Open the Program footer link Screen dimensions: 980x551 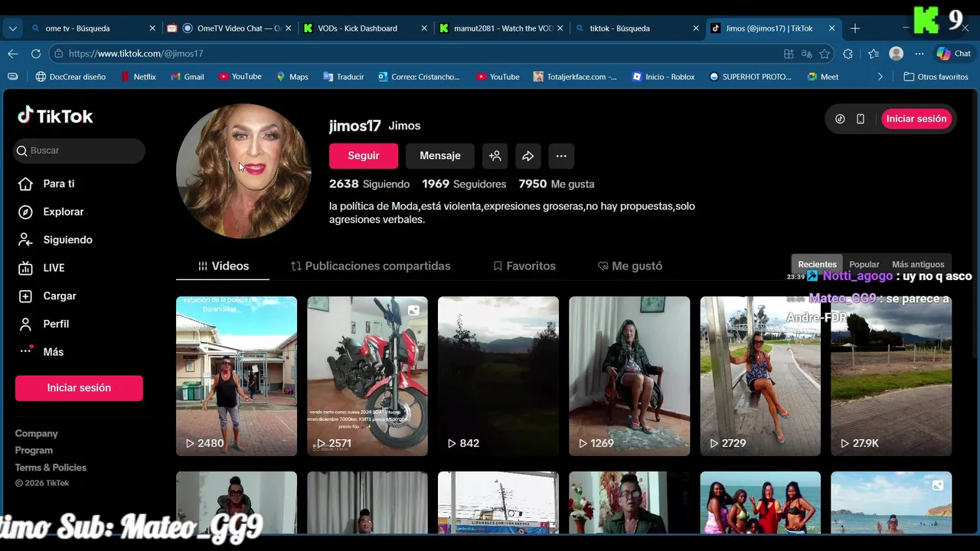(x=34, y=450)
